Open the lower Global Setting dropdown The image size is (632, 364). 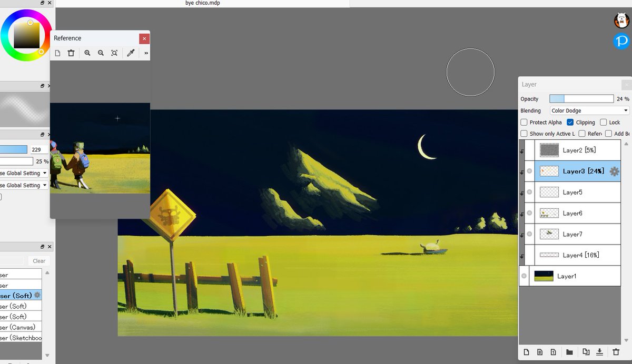[x=23, y=185]
